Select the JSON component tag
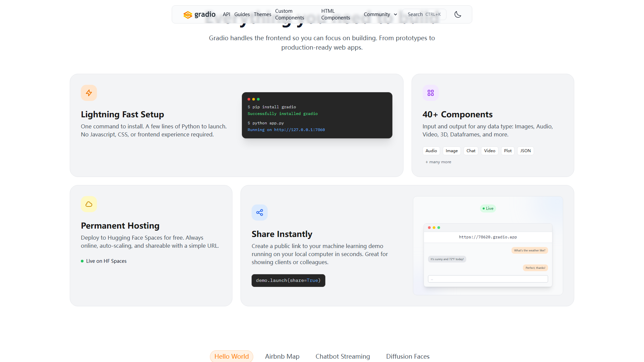The width and height of the screenshot is (644, 362). point(525,151)
